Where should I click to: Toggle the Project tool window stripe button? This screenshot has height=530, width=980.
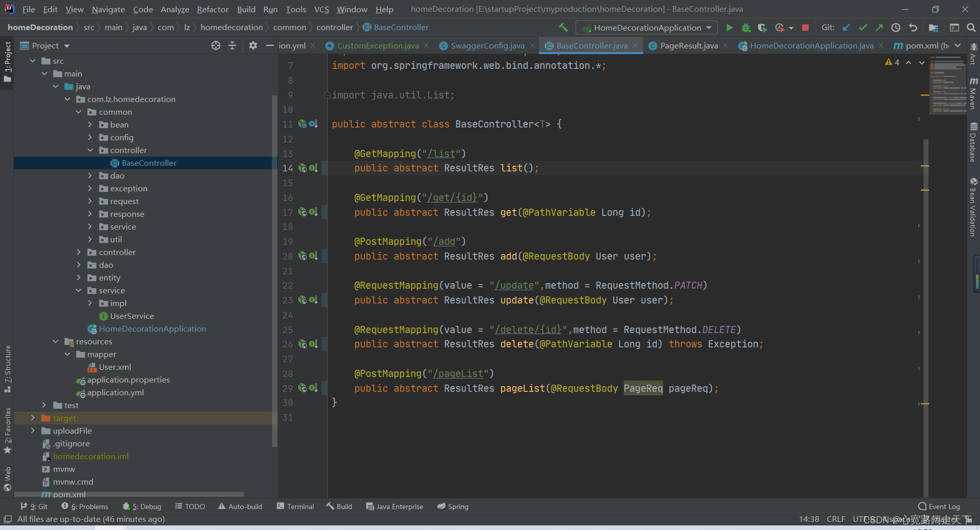7,61
